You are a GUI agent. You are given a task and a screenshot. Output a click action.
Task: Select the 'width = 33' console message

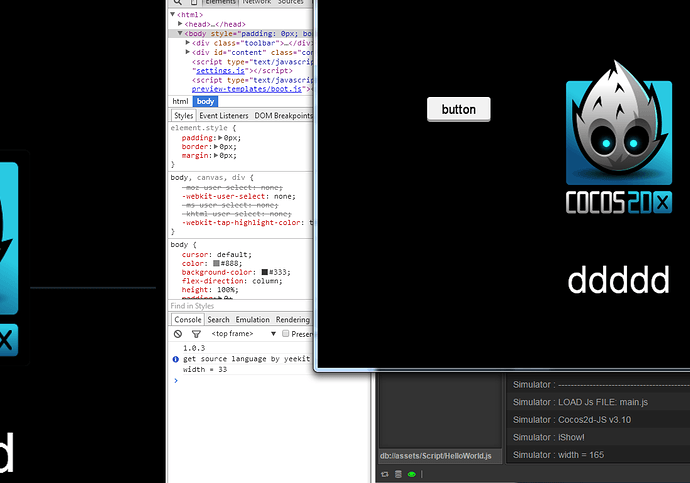(205, 370)
